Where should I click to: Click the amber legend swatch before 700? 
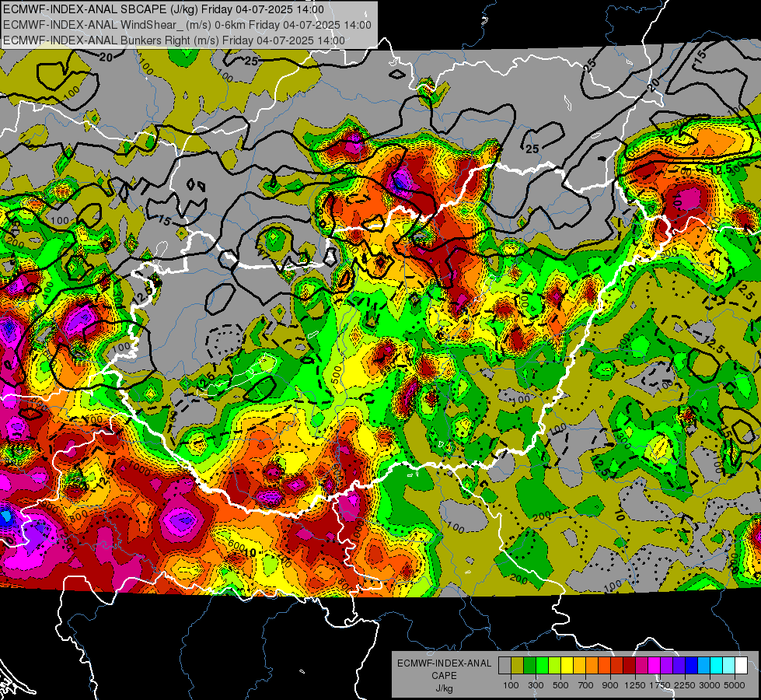coord(579,665)
